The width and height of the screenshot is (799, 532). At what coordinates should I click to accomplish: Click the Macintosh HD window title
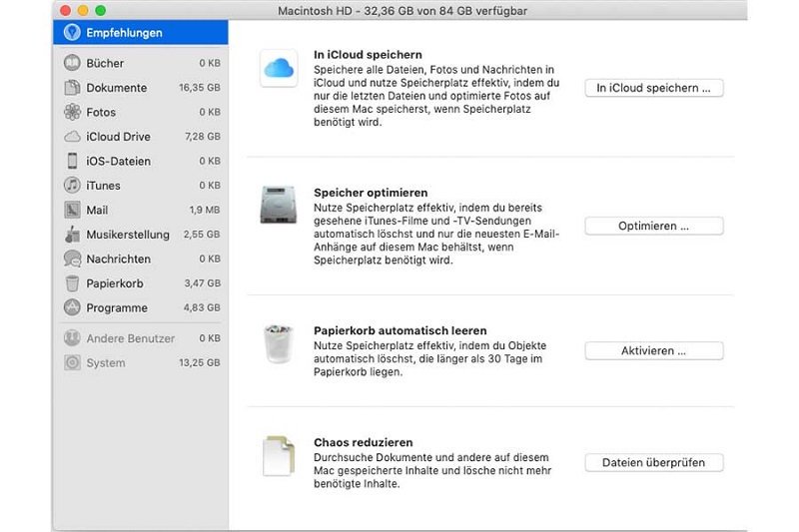[x=402, y=11]
